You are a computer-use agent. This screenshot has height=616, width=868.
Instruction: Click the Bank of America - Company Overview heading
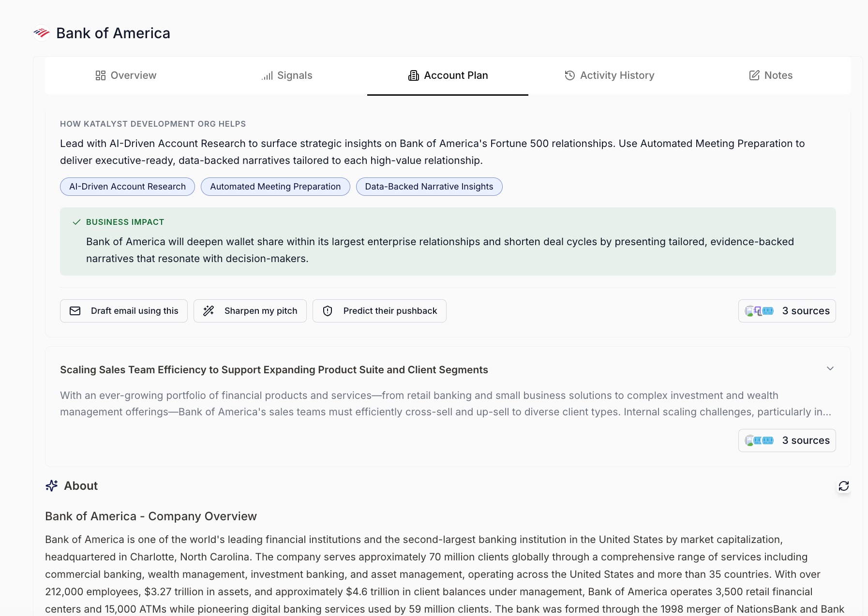(x=151, y=516)
